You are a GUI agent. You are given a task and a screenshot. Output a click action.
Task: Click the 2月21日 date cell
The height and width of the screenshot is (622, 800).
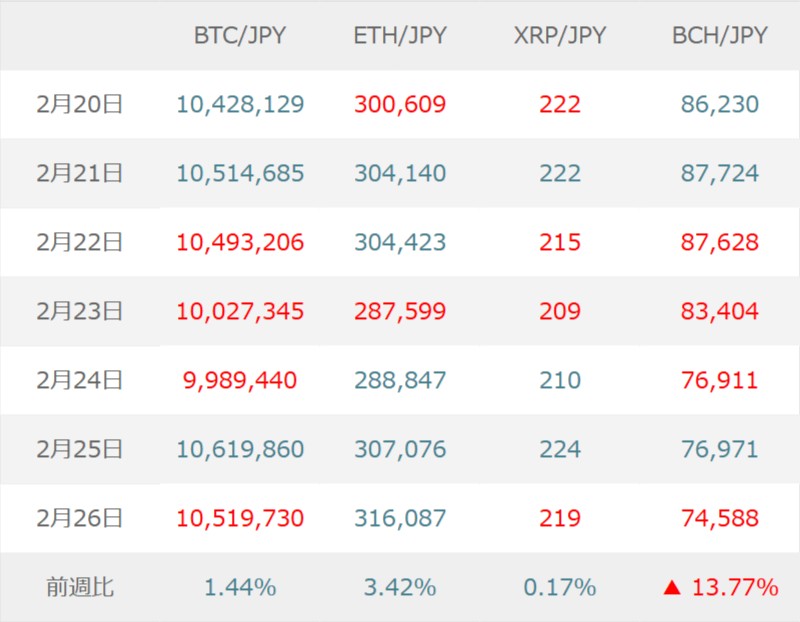pos(79,173)
